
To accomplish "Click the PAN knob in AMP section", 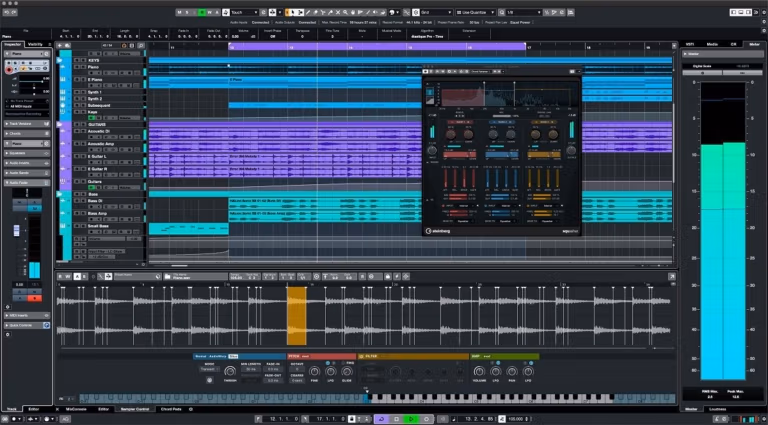I will tap(512, 371).
